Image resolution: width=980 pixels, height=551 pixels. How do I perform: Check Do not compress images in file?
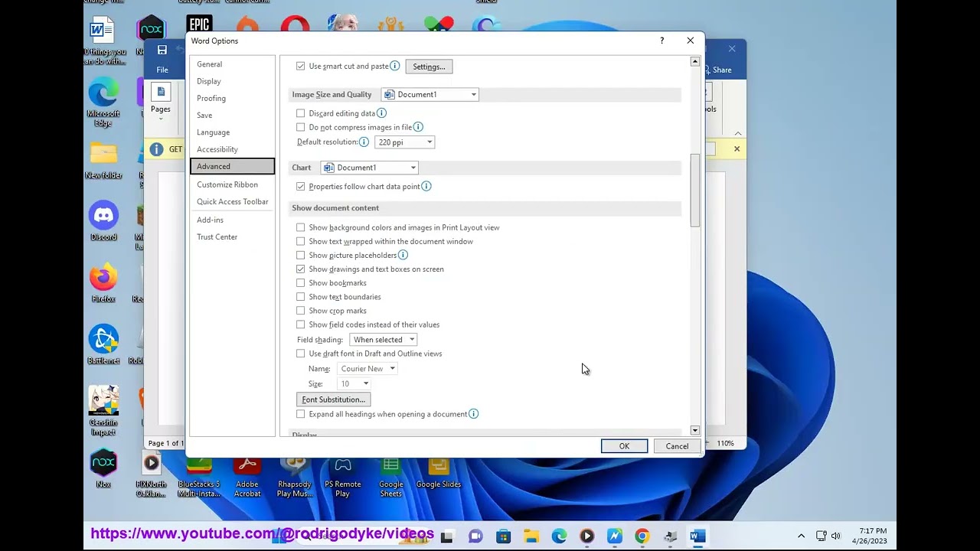click(300, 127)
